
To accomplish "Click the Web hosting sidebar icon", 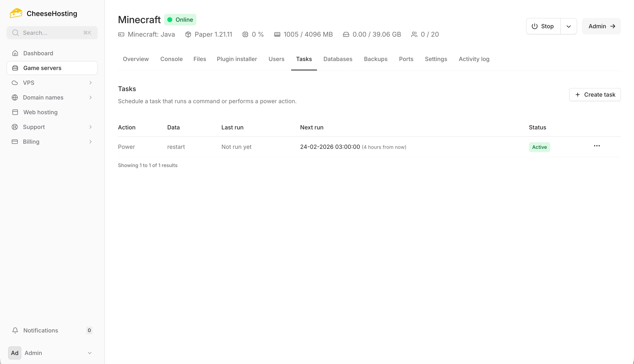I will (x=15, y=112).
